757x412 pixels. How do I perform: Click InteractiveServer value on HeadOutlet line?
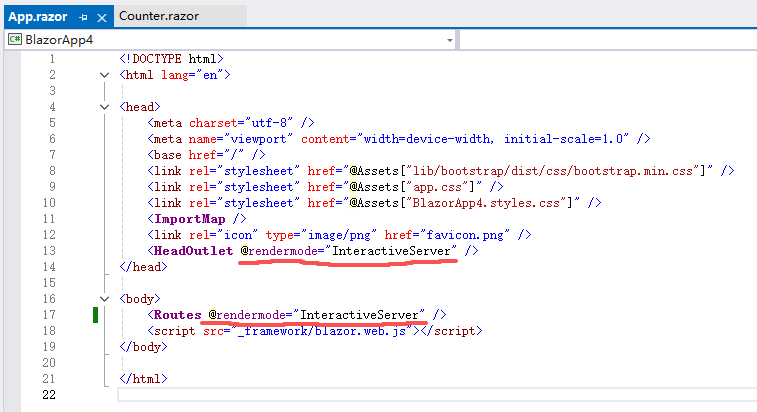[391, 251]
